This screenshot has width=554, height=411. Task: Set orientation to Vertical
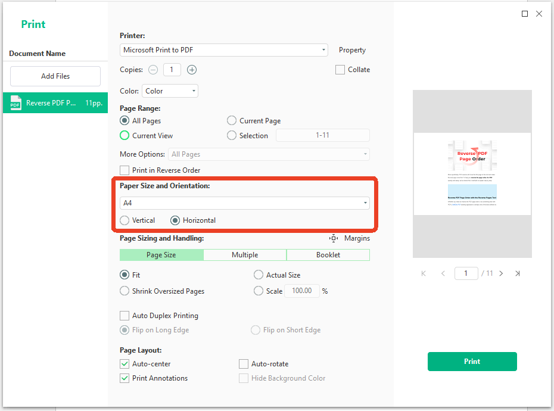(124, 221)
